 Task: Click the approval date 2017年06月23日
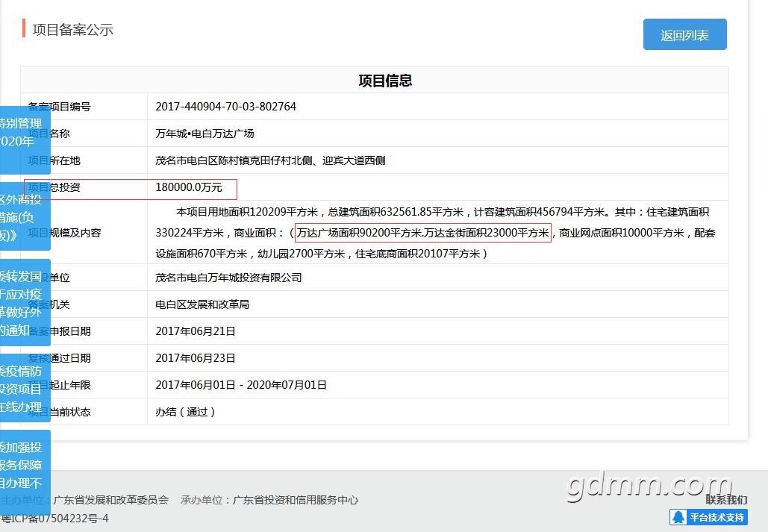coord(196,358)
